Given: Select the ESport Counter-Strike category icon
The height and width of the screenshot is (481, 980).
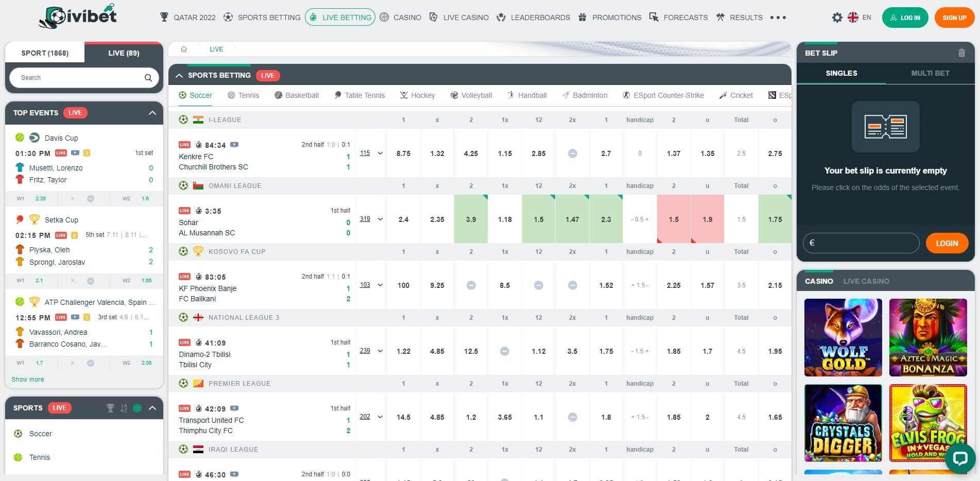Looking at the screenshot, I should 626,95.
